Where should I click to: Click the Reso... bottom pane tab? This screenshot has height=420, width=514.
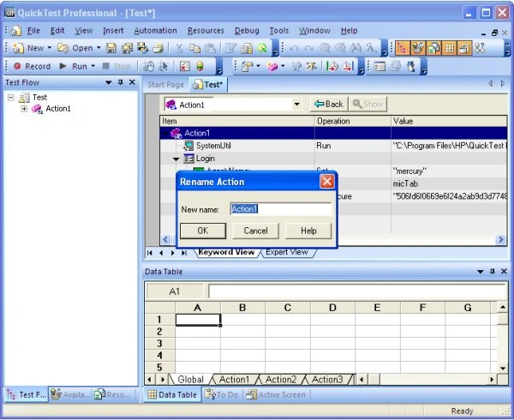(x=114, y=395)
